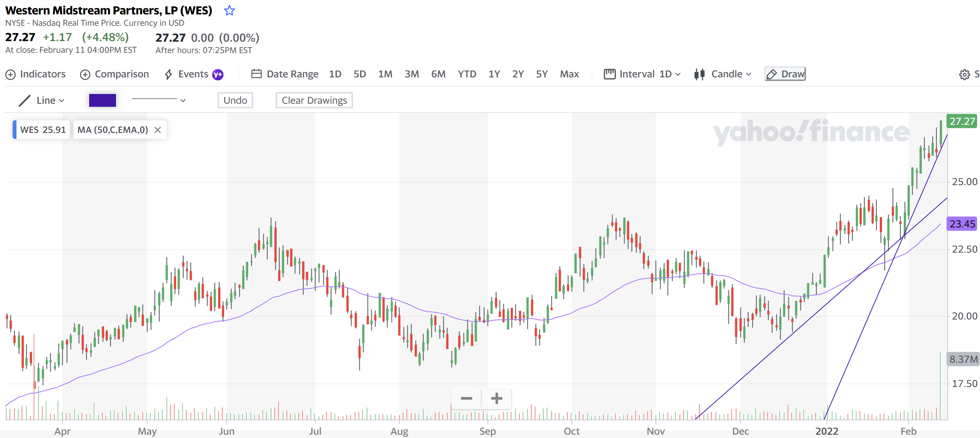Click the Candle chart type icon
The width and height of the screenshot is (980, 438).
click(699, 74)
